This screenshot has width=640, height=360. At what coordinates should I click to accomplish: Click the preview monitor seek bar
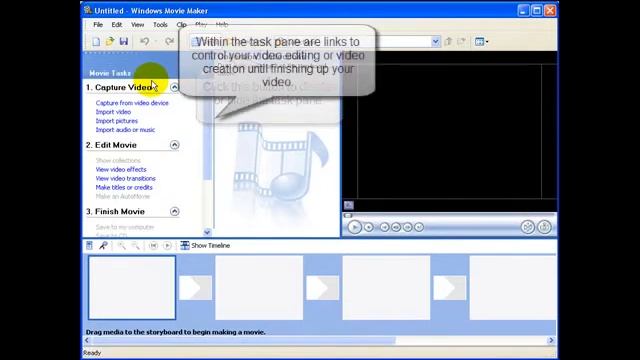pyautogui.click(x=449, y=215)
